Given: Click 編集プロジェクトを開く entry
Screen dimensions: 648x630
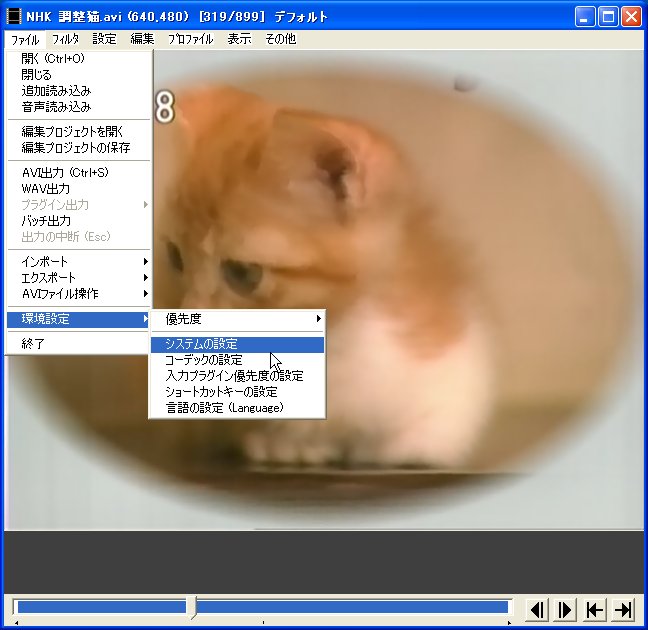Looking at the screenshot, I should click(x=79, y=131).
